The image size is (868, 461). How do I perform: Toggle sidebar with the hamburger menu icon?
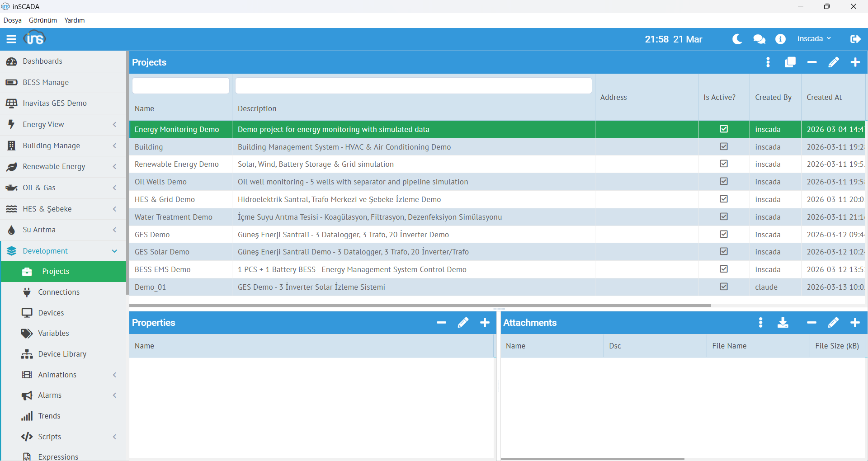click(11, 39)
